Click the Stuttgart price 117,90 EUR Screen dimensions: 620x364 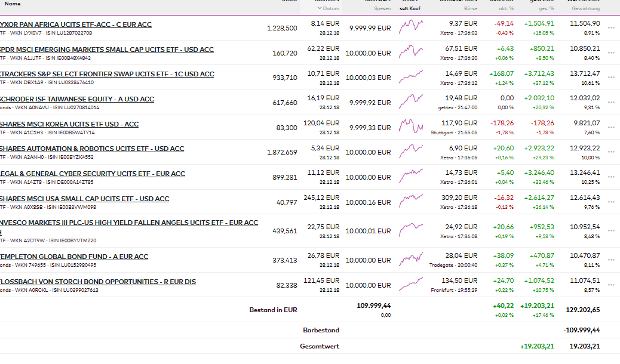tap(459, 124)
